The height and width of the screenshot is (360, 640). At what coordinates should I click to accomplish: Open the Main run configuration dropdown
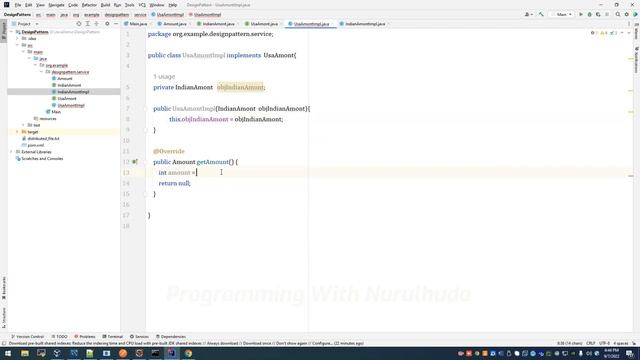point(562,15)
